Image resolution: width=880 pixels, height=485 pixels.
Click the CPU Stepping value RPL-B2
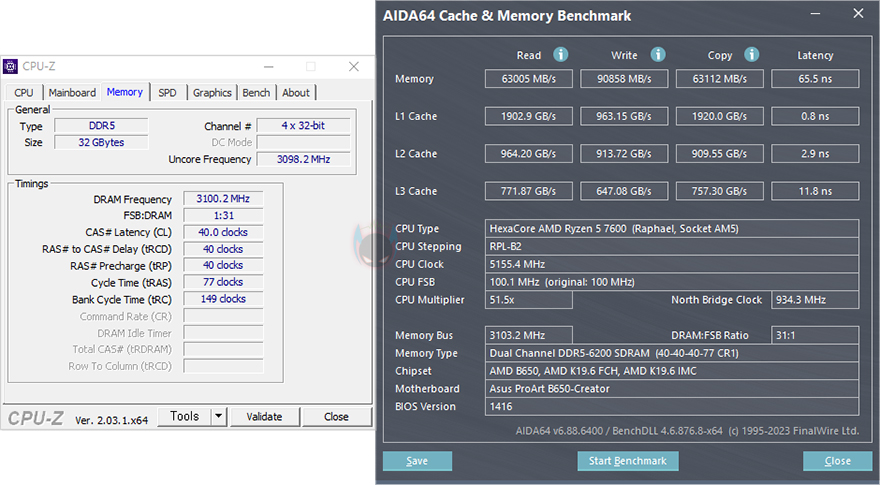[x=672, y=246]
